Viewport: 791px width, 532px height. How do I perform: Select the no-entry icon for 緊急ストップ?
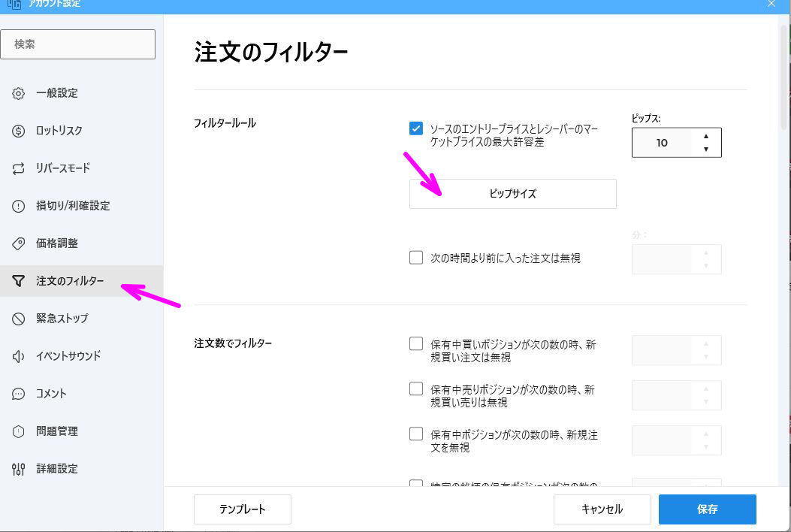click(x=18, y=318)
